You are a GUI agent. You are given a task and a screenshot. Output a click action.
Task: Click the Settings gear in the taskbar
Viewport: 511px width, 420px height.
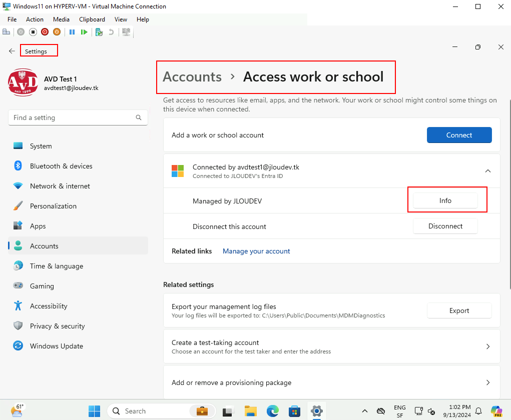(x=316, y=411)
